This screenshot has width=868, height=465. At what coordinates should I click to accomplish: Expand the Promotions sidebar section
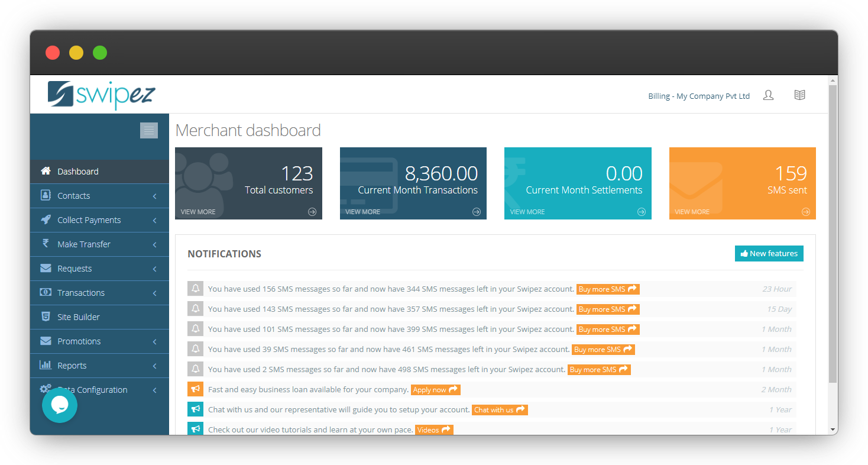click(x=154, y=341)
